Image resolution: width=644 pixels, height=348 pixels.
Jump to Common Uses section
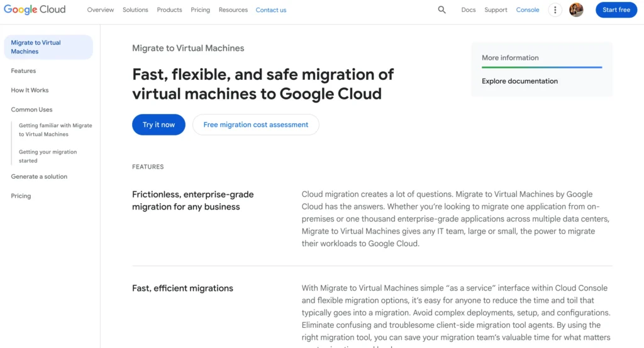click(31, 109)
